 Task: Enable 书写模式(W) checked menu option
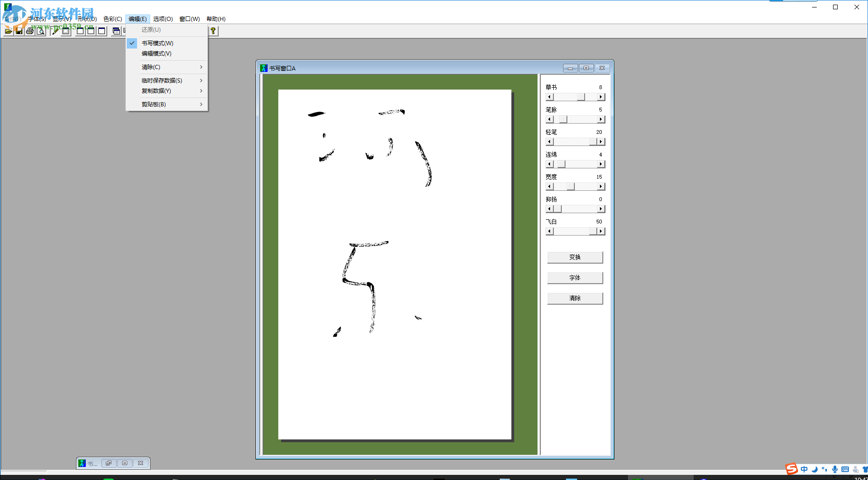[x=166, y=43]
